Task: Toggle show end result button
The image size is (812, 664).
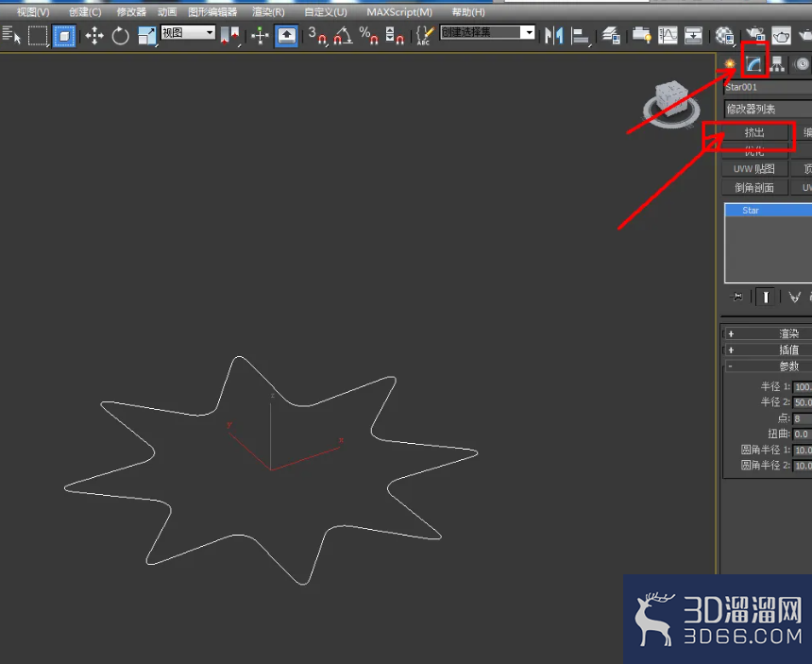Action: point(766,297)
